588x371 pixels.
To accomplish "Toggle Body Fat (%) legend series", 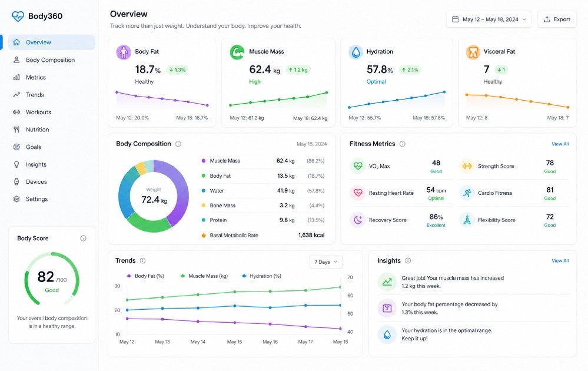I will point(145,276).
